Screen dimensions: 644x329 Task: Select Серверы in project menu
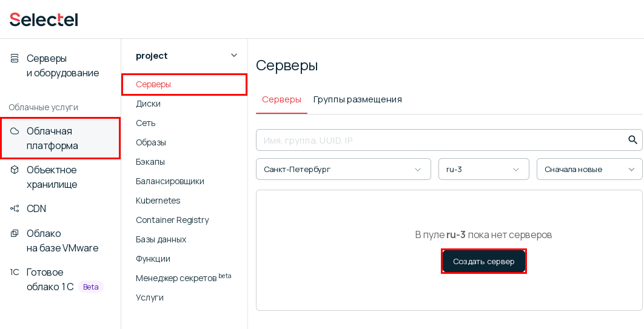tap(184, 84)
